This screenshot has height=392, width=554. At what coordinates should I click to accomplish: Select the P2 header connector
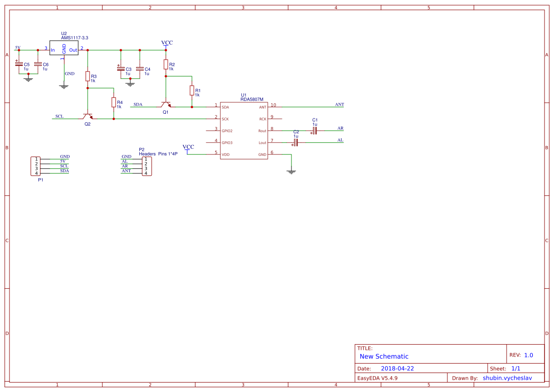146,166
